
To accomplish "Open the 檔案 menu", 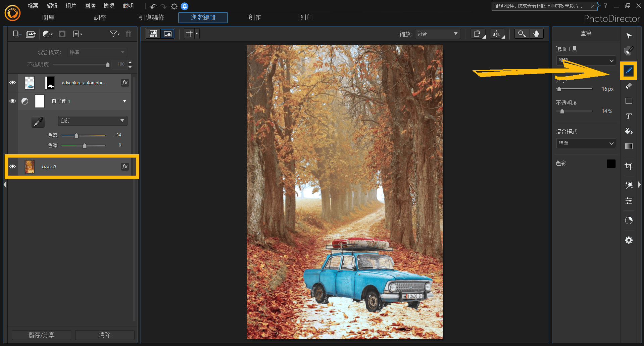I will point(33,6).
